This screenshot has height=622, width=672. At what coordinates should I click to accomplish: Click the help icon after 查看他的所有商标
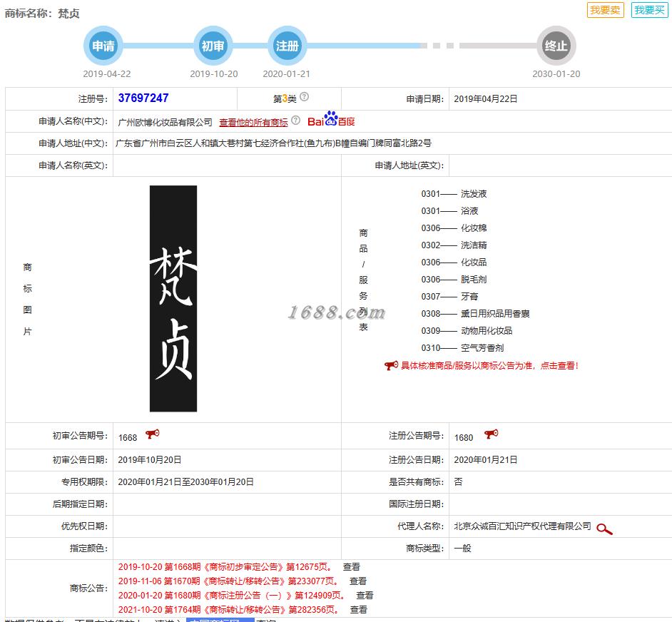(296, 121)
